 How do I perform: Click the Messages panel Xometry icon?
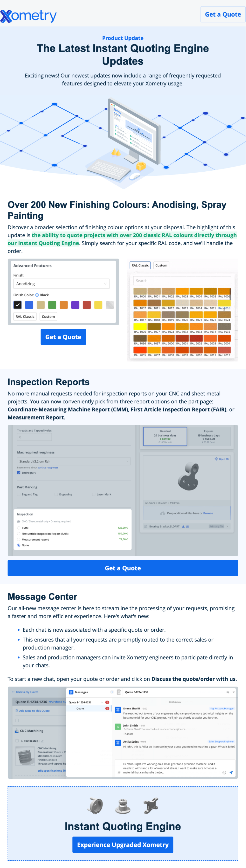71,692
